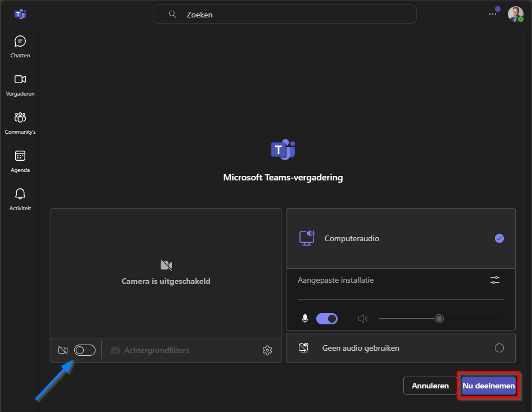Open the profile picture account menu
Screen dimensions: 532x412
515,14
